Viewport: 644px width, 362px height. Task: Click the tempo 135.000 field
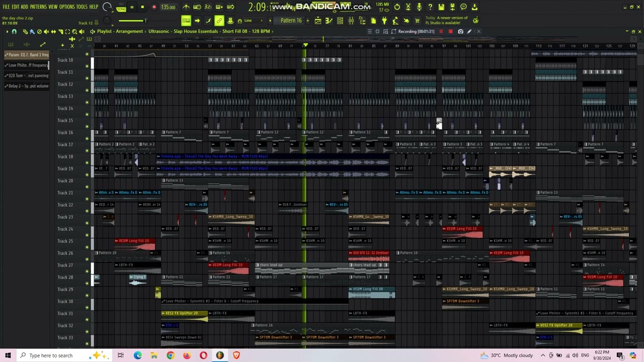[169, 7]
